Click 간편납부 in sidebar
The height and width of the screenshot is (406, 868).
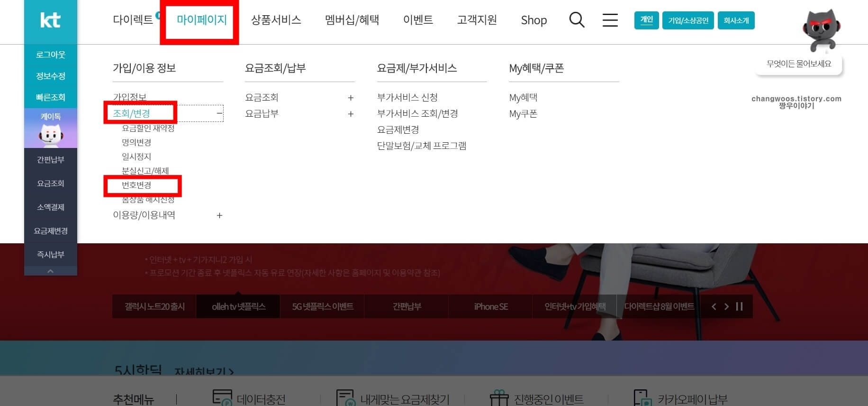[51, 160]
